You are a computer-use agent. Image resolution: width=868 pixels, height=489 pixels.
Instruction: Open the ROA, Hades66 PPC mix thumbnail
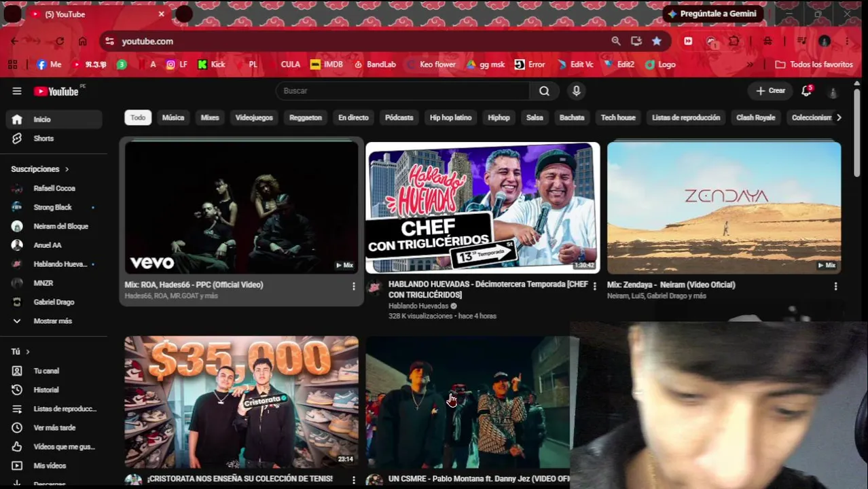point(241,208)
